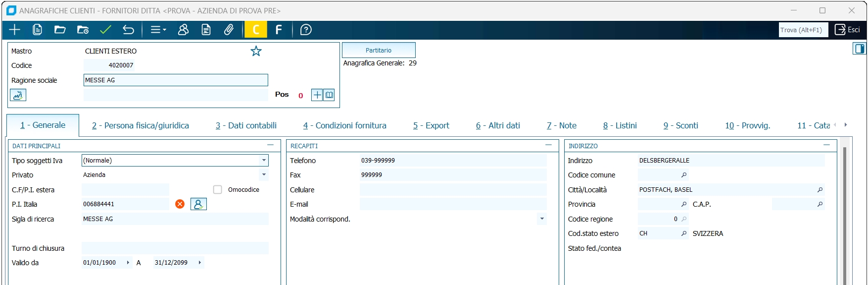The width and height of the screenshot is (868, 285).
Task: Click the Trova search field
Action: [x=803, y=30]
